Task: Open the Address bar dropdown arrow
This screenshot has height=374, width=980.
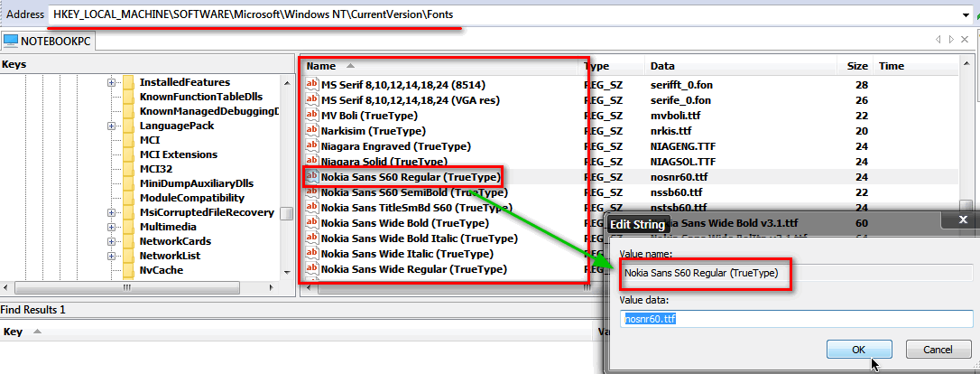Action: 967,15
